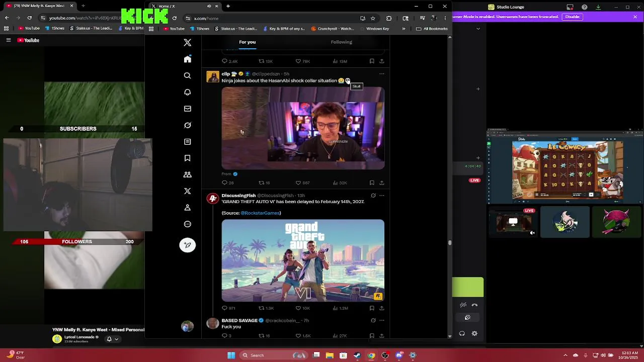Toggle Discord headphones deafen
Image resolution: width=644 pixels, height=362 pixels.
(x=462, y=333)
